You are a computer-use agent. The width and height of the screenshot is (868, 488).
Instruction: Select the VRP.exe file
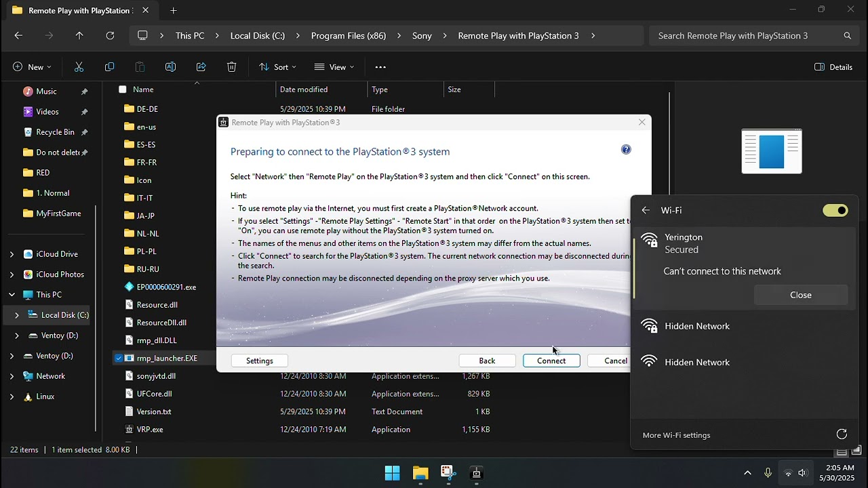click(150, 429)
